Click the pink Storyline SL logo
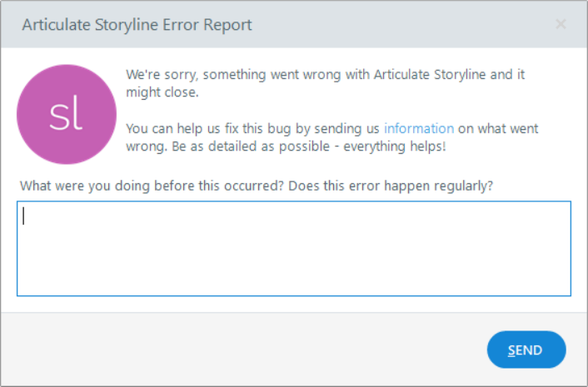 pos(66,116)
